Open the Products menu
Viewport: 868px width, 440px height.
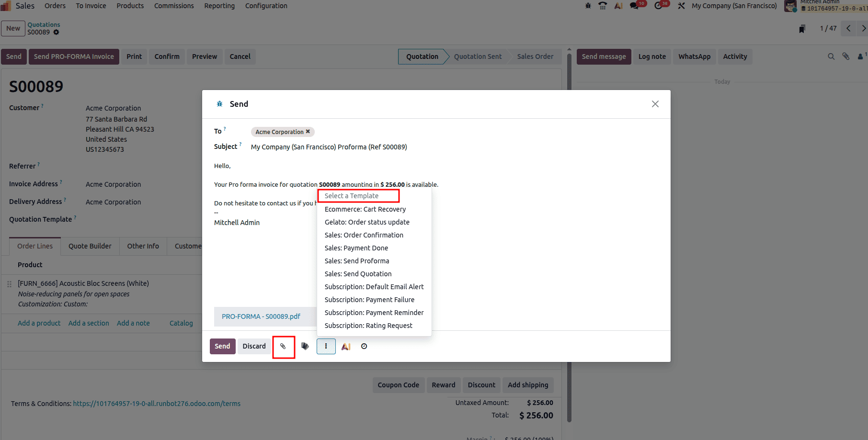pyautogui.click(x=130, y=6)
